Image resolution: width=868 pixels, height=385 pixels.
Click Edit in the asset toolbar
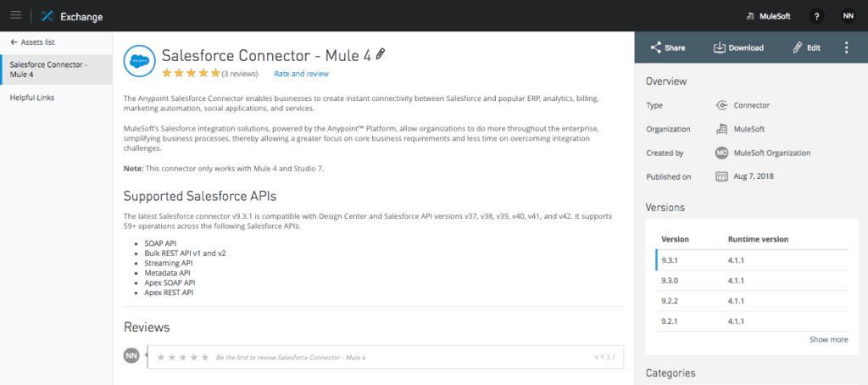[x=806, y=47]
